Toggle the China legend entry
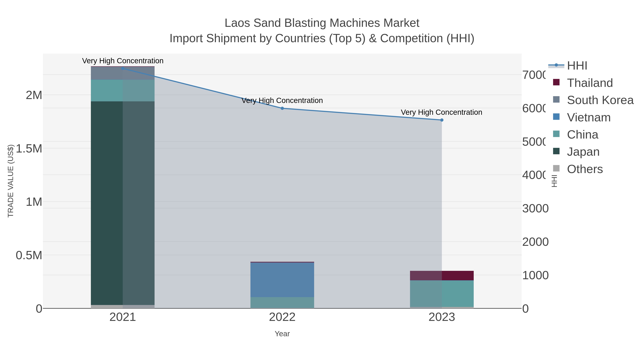The image size is (644, 362). coord(575,135)
